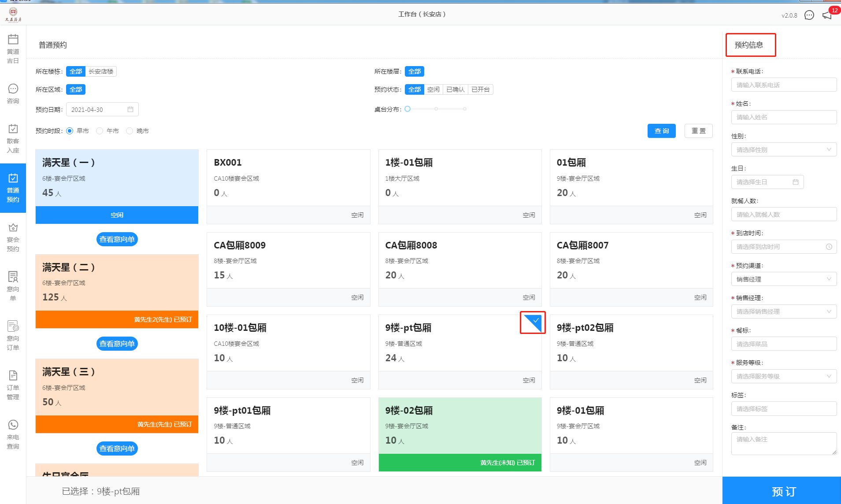841x504 pixels.
Task: Open the 到店时间 time picker
Action: 784,247
